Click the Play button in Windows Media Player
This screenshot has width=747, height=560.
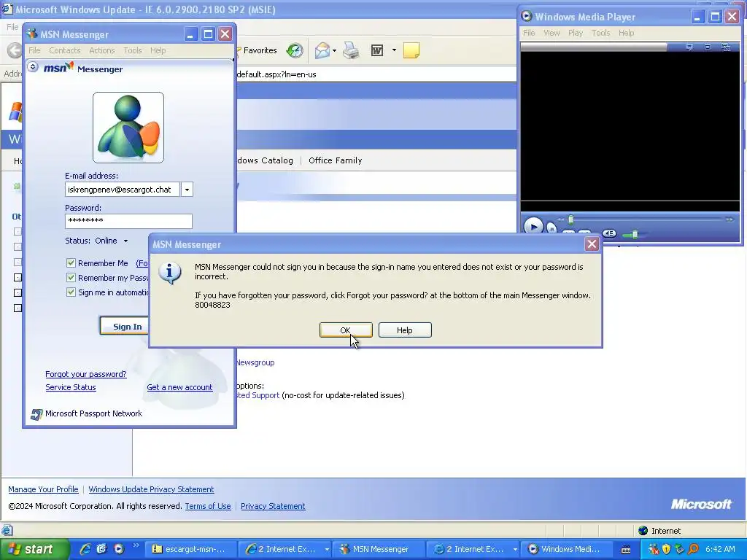pyautogui.click(x=533, y=226)
